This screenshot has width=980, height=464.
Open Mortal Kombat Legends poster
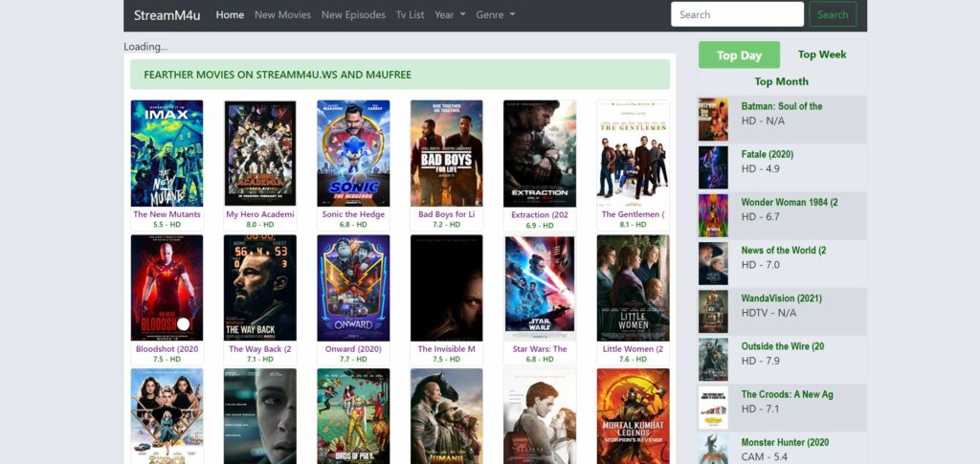tap(634, 416)
